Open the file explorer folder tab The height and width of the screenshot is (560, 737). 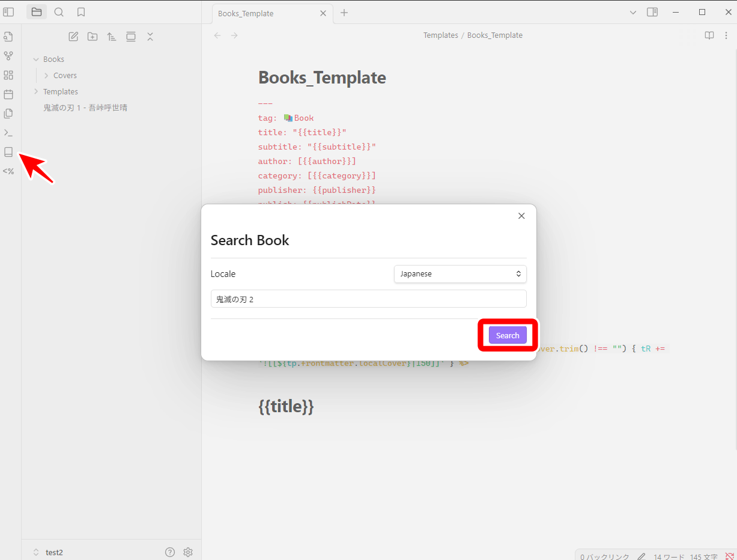tap(37, 12)
